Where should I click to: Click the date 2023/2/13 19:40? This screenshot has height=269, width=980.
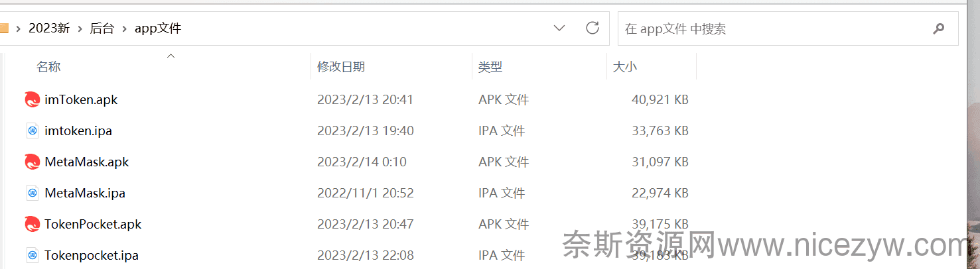coord(366,131)
